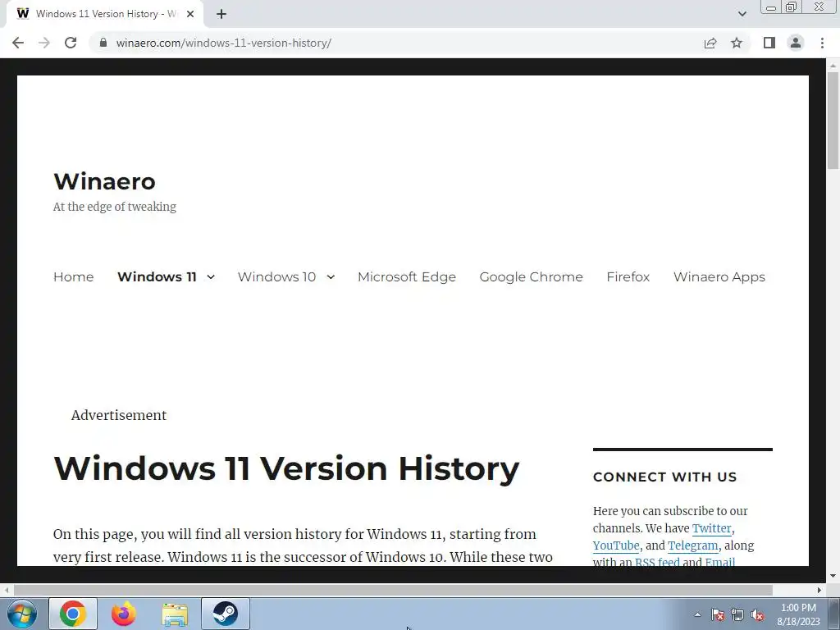Open the Chrome side panel
The height and width of the screenshot is (630, 840).
769,43
